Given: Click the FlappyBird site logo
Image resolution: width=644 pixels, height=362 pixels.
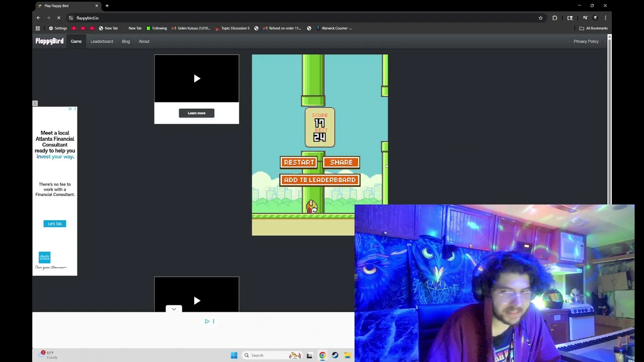Looking at the screenshot, I should tap(49, 41).
